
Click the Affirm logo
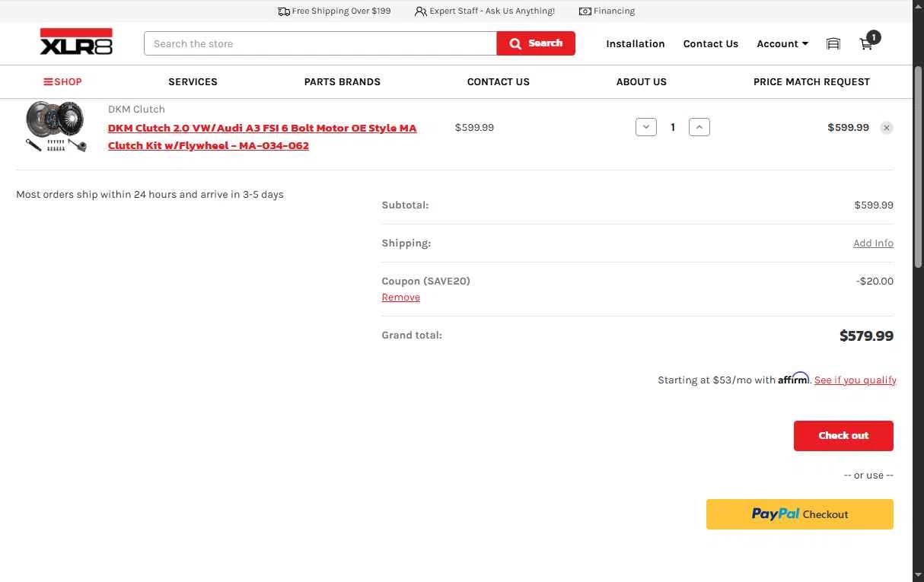(x=793, y=378)
